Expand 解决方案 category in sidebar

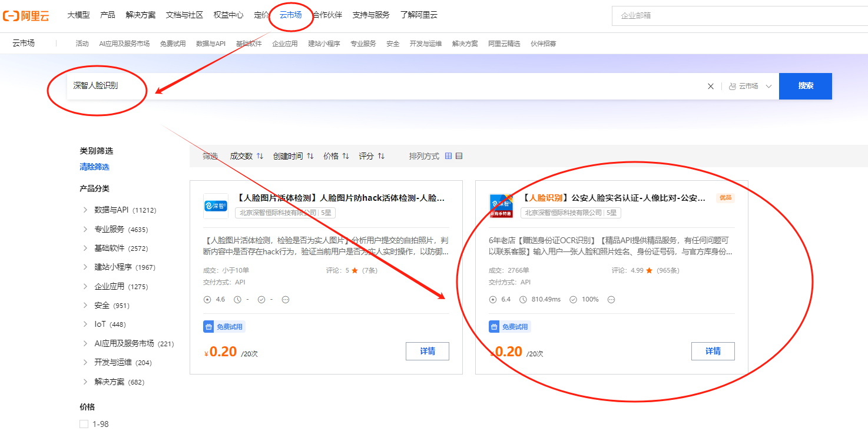click(x=86, y=382)
